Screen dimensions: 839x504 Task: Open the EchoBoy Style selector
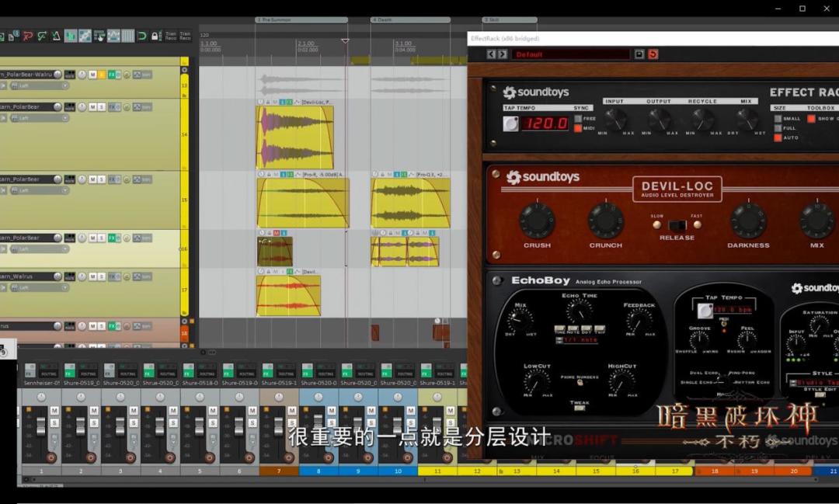816,383
